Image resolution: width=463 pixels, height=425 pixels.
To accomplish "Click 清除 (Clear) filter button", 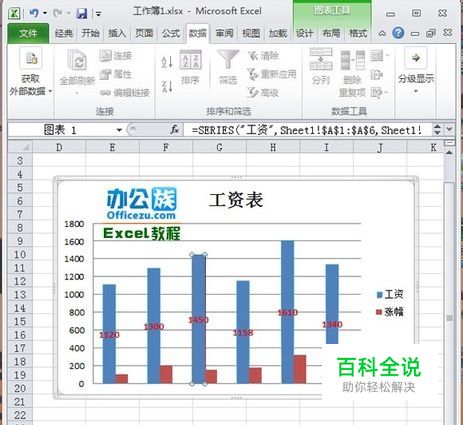I will point(264,56).
